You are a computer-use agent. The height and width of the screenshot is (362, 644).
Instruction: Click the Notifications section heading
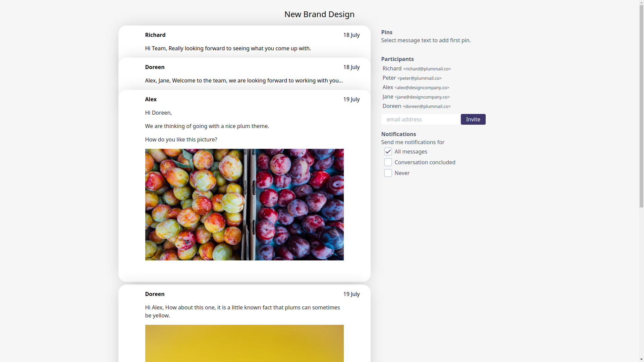click(x=398, y=134)
